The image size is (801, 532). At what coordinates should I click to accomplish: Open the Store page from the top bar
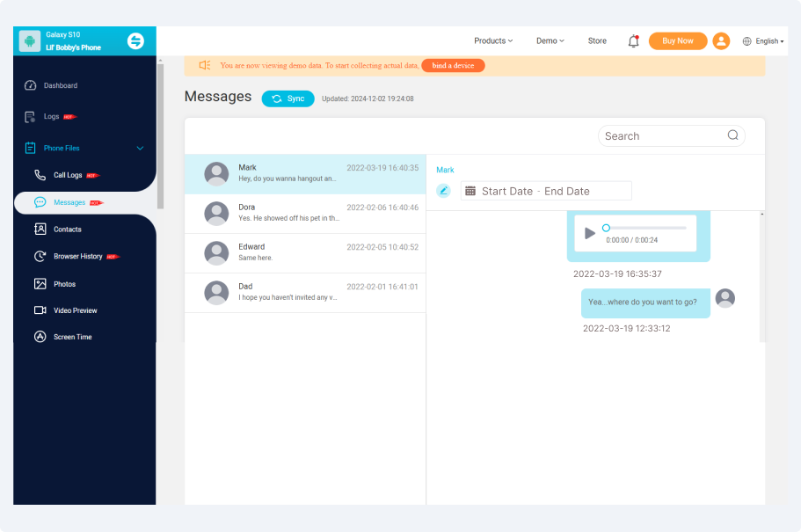pyautogui.click(x=597, y=40)
